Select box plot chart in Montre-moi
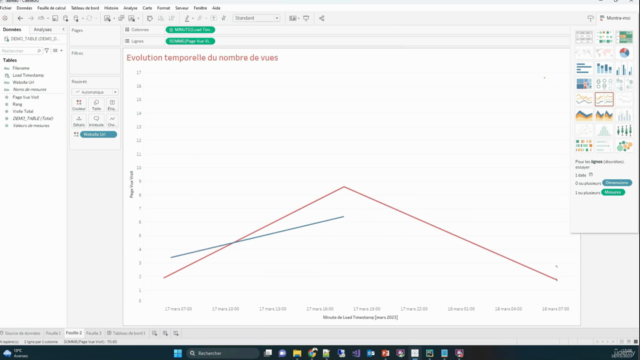The image size is (640, 360). click(x=624, y=131)
